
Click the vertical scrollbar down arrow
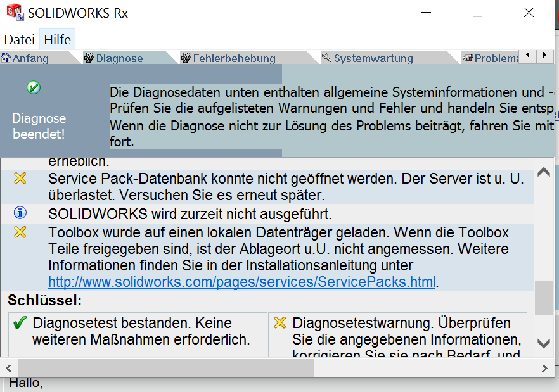click(x=544, y=343)
